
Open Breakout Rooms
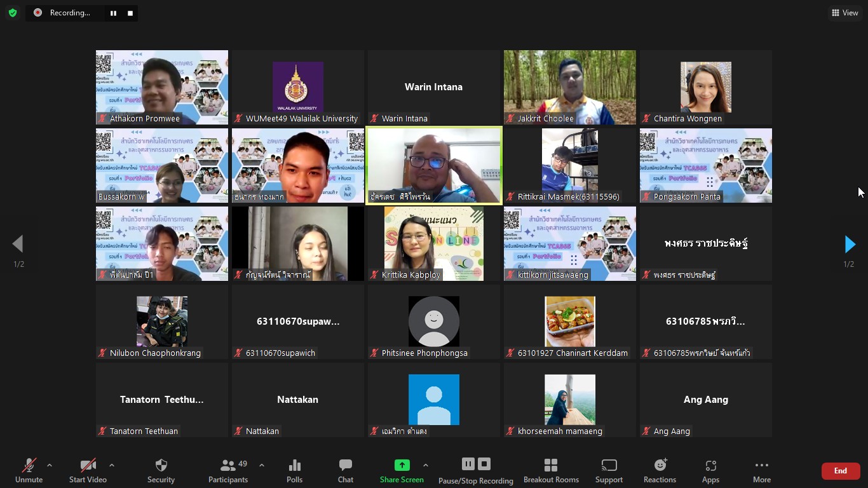pyautogui.click(x=551, y=471)
